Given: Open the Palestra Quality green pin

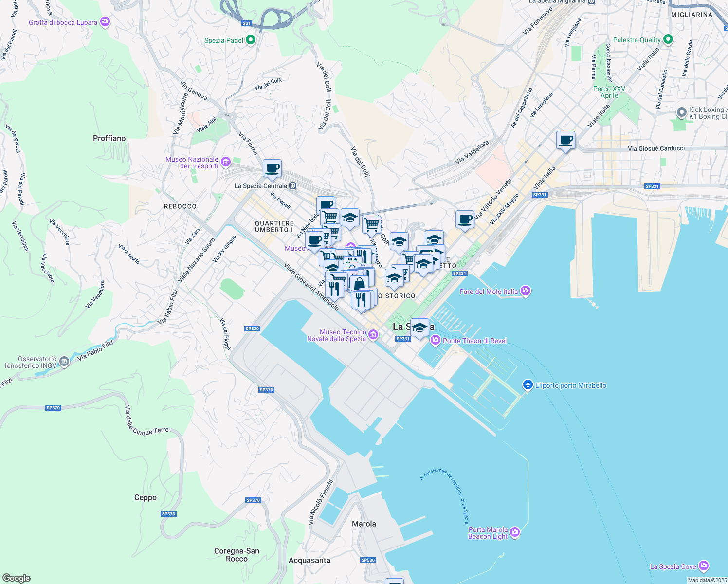Looking at the screenshot, I should pyautogui.click(x=668, y=39).
